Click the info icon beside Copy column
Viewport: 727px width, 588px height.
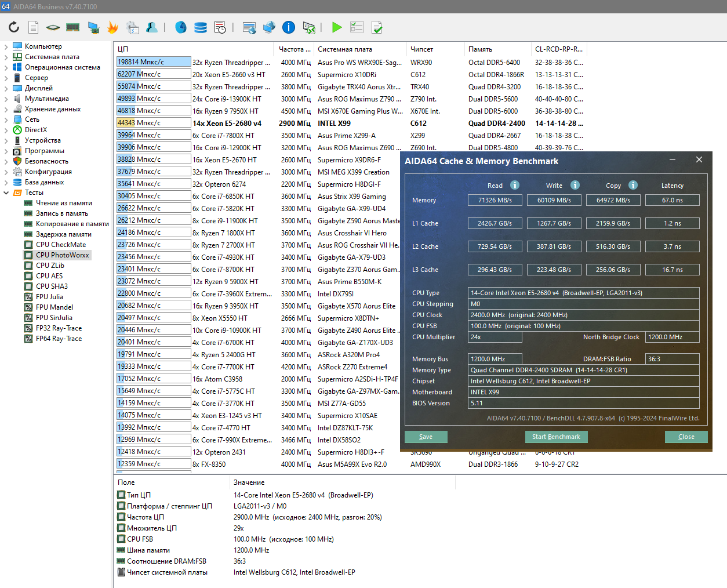[x=633, y=185]
